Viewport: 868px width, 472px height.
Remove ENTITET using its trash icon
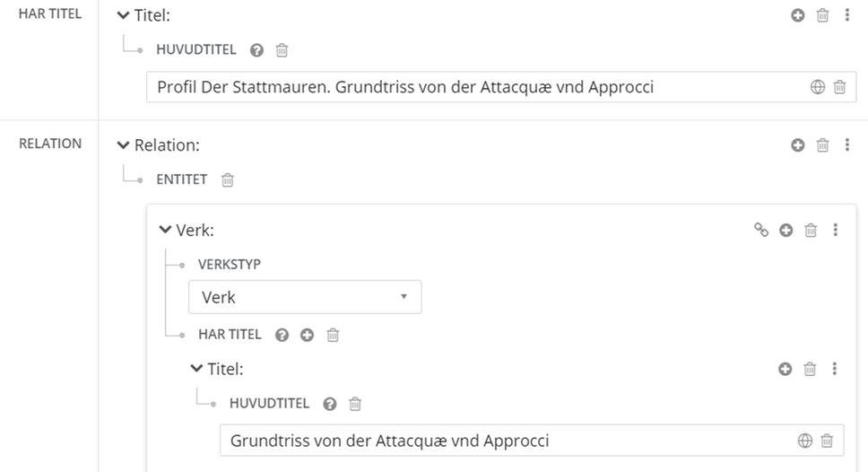point(228,179)
